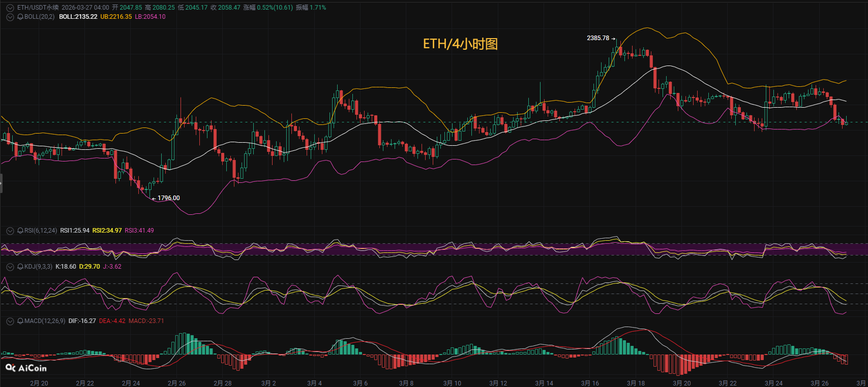This screenshot has width=868, height=387.
Task: Open MACD(12,26,9) indicator settings label
Action: tap(45, 321)
